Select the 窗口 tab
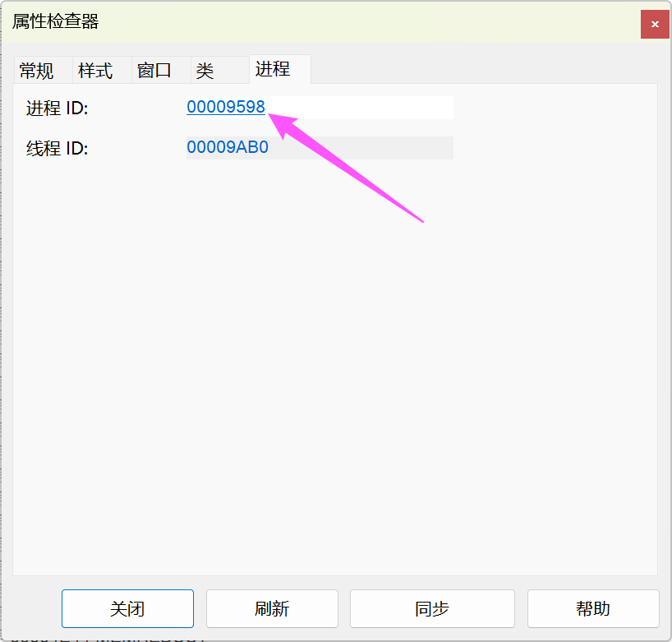 (154, 71)
